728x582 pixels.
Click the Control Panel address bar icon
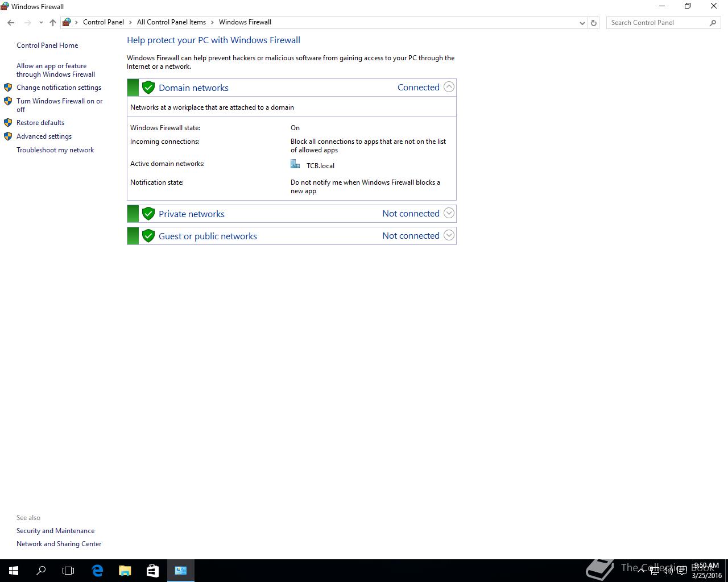[x=67, y=22]
